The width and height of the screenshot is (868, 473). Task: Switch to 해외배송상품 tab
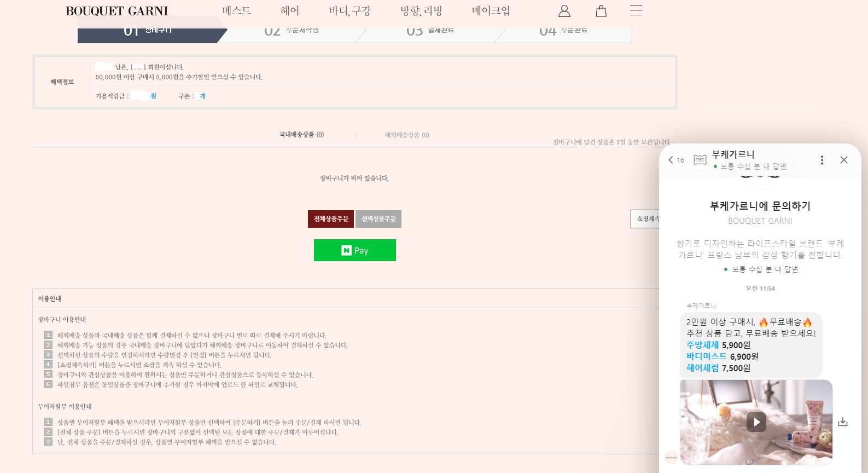406,135
